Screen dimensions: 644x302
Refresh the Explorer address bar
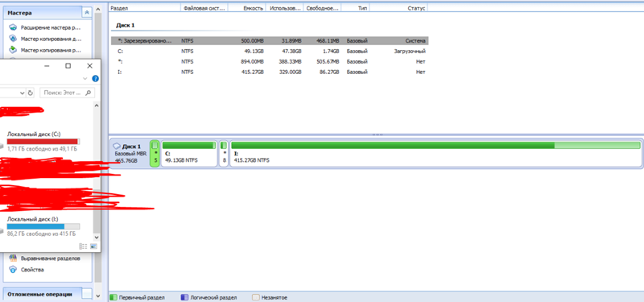[x=30, y=93]
